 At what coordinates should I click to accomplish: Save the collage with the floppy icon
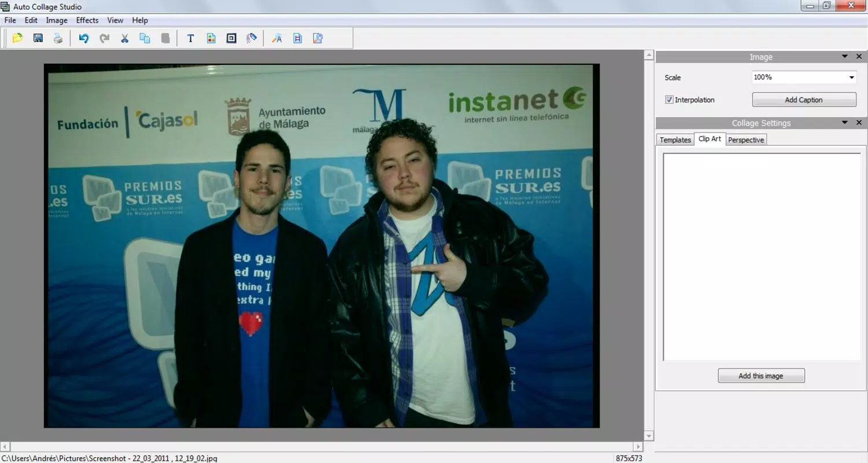pos(38,38)
